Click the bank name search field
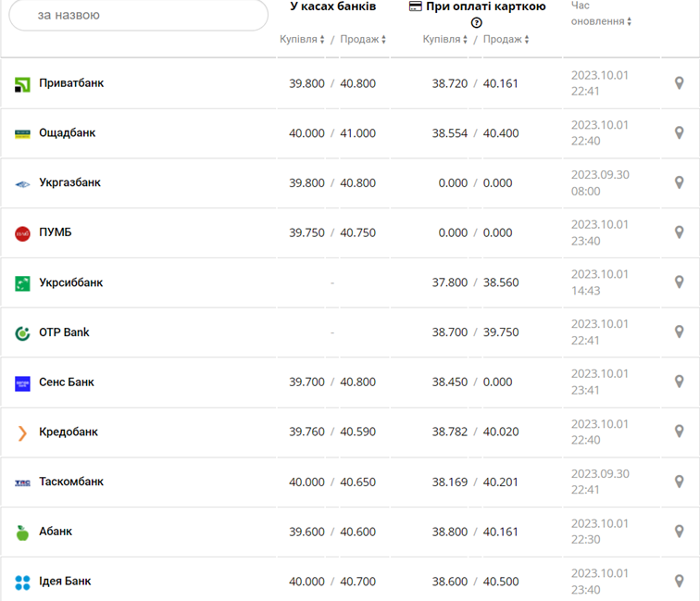Screen dimensions: 700x601 (138, 16)
